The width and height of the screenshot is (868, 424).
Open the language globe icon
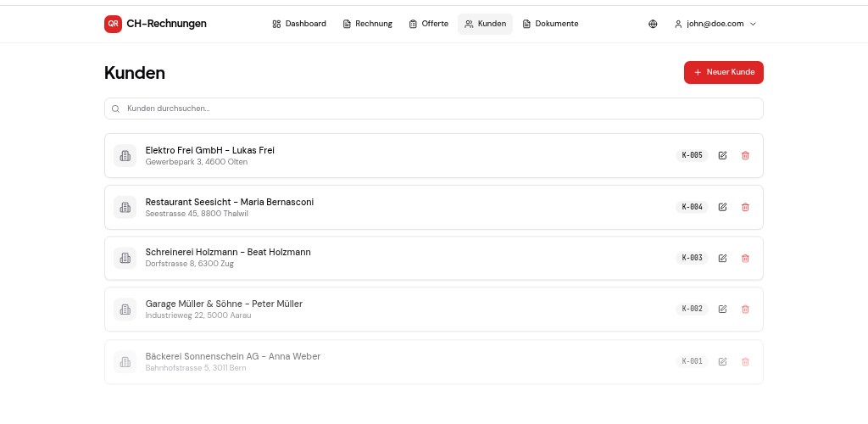click(653, 24)
